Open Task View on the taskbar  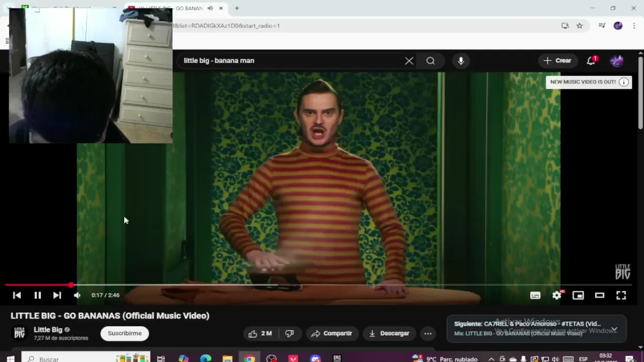161,358
